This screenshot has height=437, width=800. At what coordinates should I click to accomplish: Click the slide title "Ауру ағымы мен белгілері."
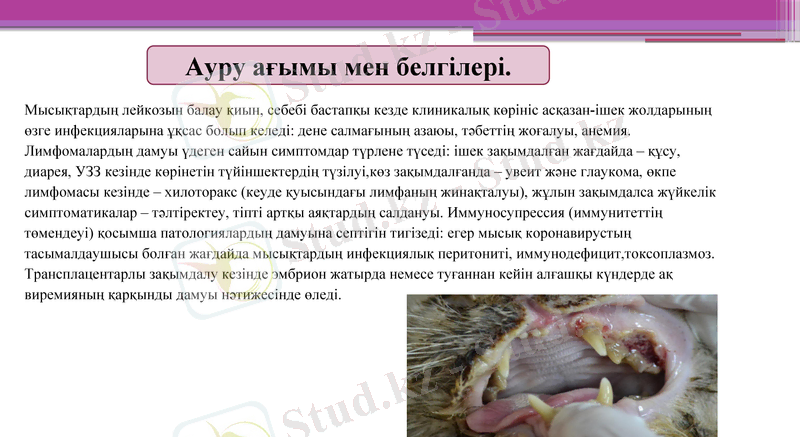click(348, 65)
